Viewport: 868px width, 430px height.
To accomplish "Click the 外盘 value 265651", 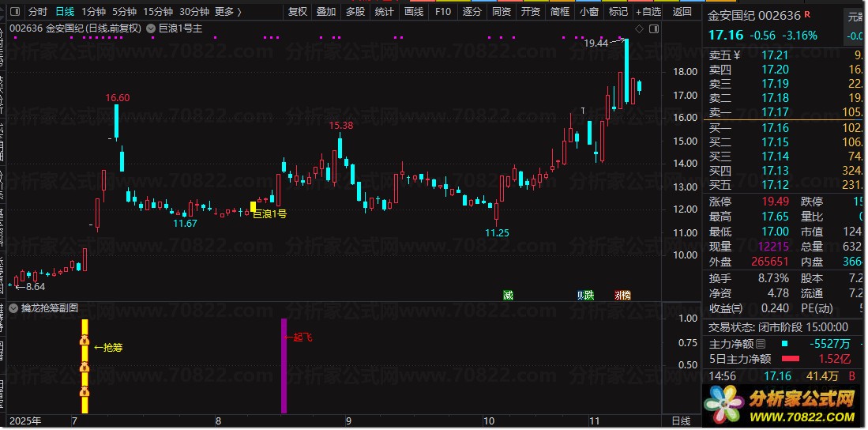I will click(x=770, y=262).
